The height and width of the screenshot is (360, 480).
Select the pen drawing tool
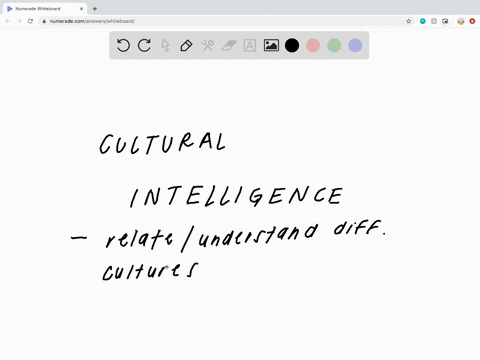pyautogui.click(x=186, y=45)
